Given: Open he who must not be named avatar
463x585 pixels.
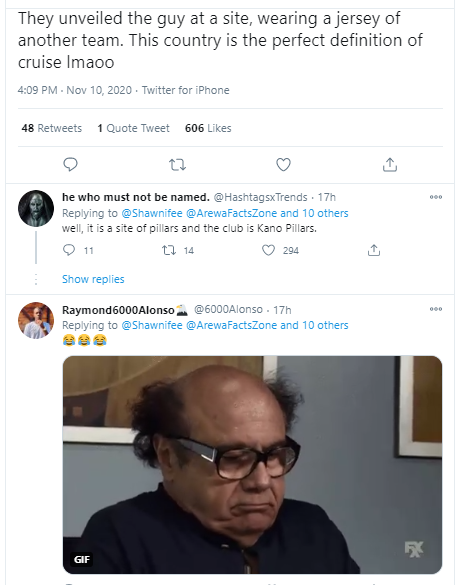Looking at the screenshot, I should click(x=36, y=208).
